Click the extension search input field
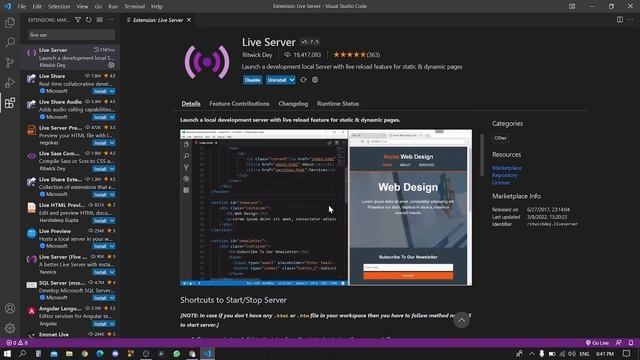Image resolution: width=640 pixels, height=360 pixels. pyautogui.click(x=71, y=35)
